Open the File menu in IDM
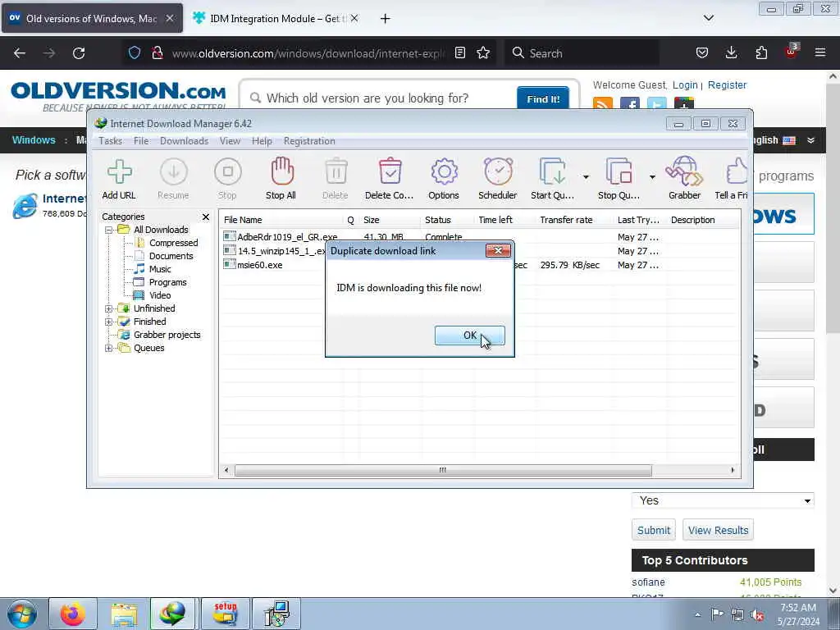This screenshot has width=840, height=630. coord(141,141)
